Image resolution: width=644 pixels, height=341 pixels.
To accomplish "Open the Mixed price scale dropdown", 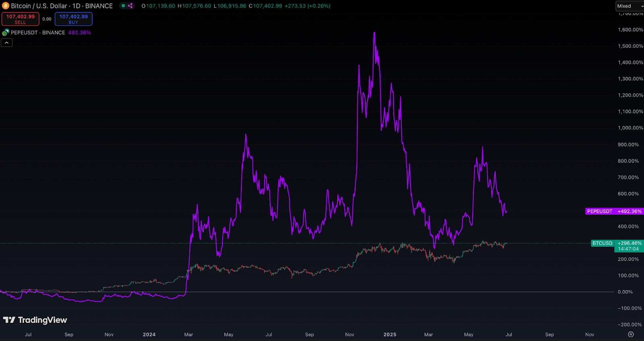I will pyautogui.click(x=630, y=6).
